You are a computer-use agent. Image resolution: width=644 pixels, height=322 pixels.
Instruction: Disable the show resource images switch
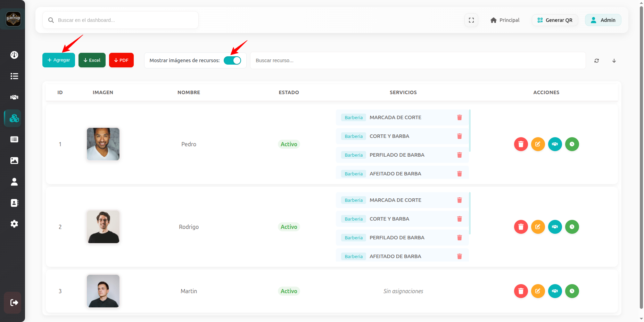click(232, 60)
